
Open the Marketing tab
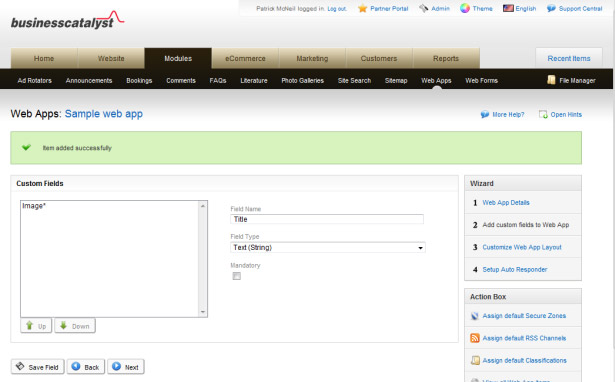pos(312,58)
